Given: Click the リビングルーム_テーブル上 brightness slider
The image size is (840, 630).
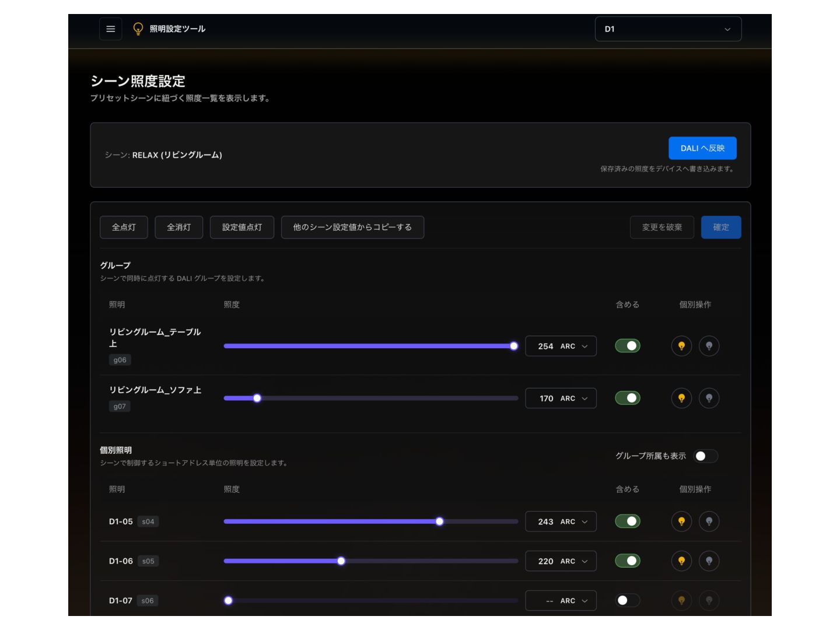Looking at the screenshot, I should point(371,346).
